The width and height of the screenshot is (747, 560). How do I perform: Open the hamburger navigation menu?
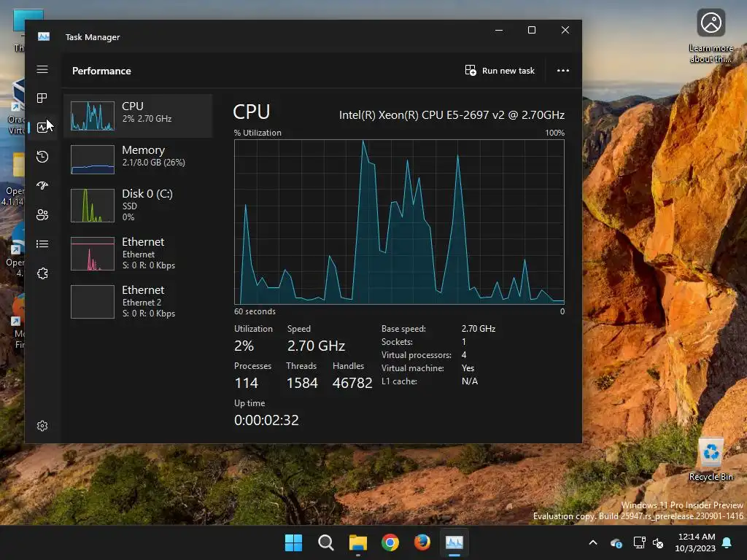[42, 69]
